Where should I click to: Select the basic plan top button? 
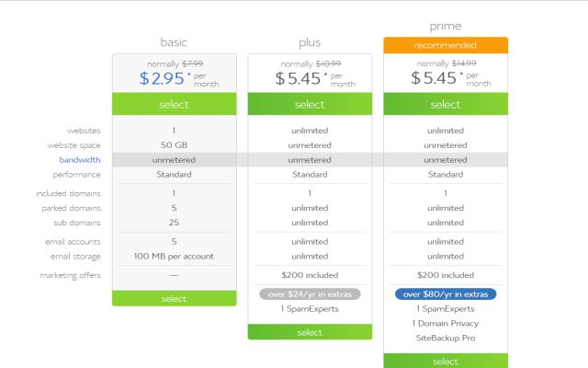pos(174,104)
